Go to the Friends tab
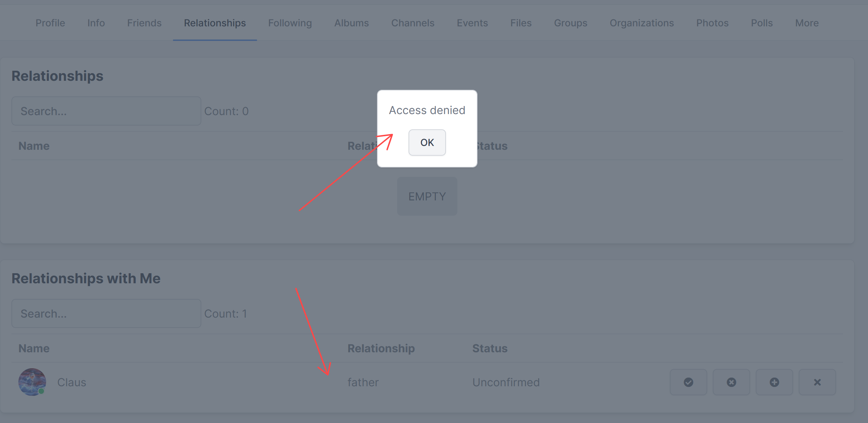Viewport: 868px width, 423px height. point(144,23)
